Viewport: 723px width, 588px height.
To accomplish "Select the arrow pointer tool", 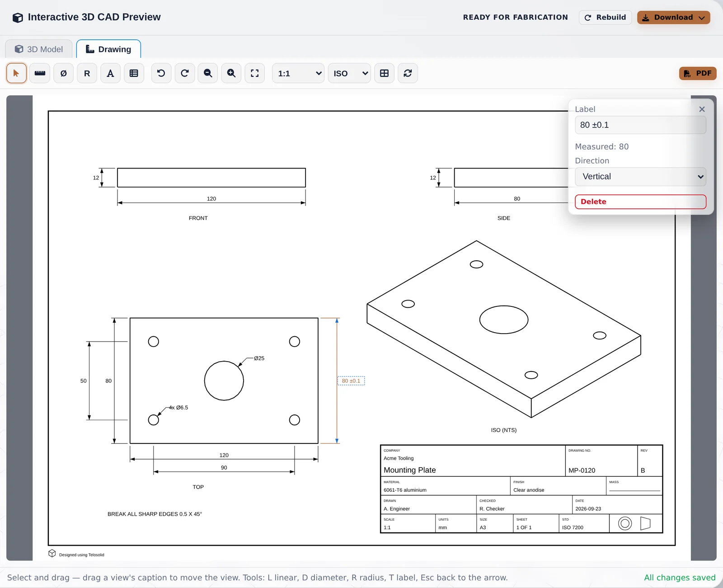I will (16, 73).
